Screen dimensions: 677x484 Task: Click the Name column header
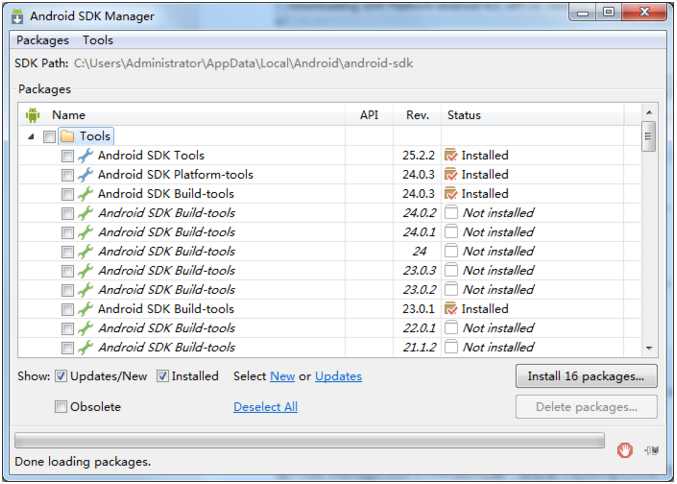[181, 115]
